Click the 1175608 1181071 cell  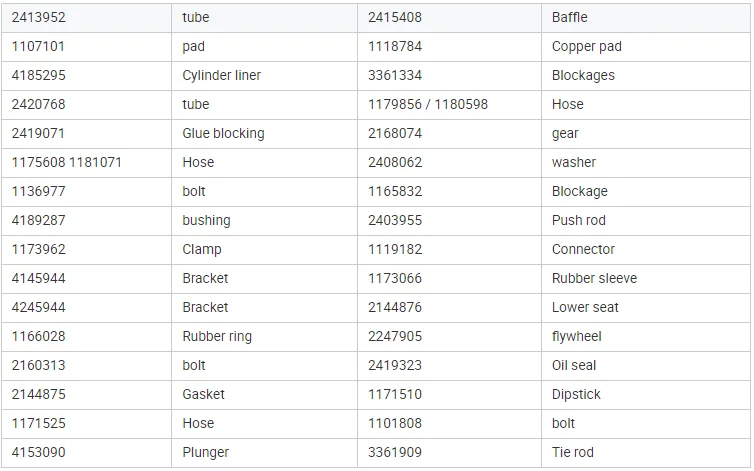pyautogui.click(x=67, y=162)
